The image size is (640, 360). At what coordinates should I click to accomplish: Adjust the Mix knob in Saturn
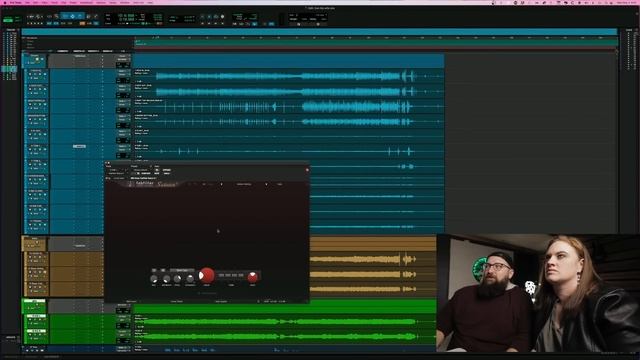154,279
